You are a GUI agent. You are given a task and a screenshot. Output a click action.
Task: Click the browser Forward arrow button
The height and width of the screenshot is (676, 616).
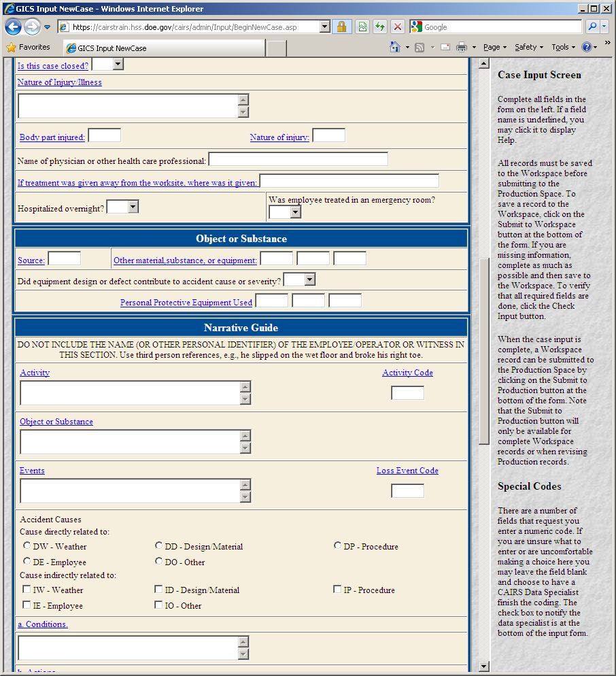tap(32, 27)
